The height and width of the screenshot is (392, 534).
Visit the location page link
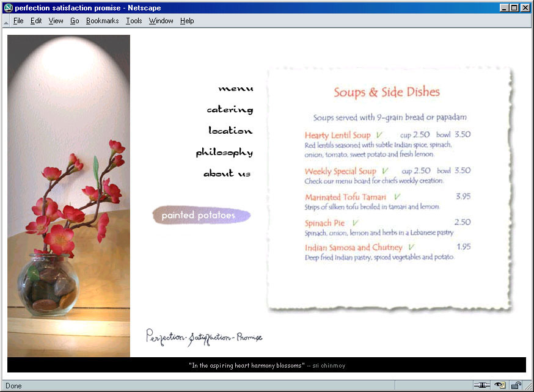tap(230, 131)
